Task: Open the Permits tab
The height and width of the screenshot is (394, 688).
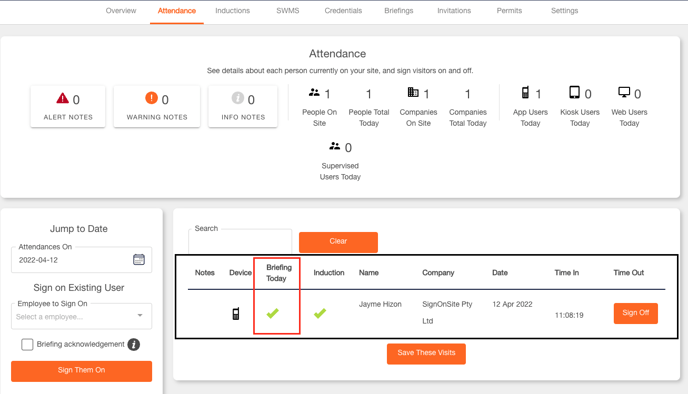Action: point(509,11)
